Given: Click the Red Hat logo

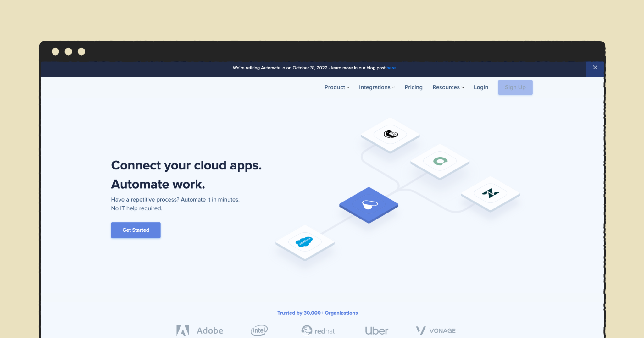Looking at the screenshot, I should (318, 330).
